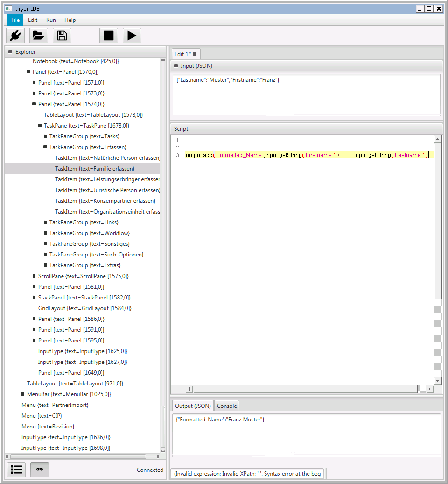Expand the MenuBar tree node

point(23,394)
